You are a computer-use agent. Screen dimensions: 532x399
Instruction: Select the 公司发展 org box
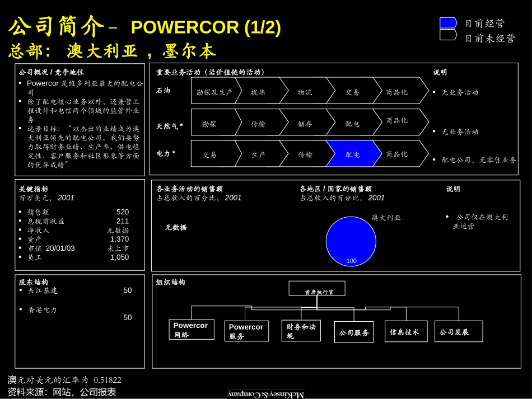point(459,331)
